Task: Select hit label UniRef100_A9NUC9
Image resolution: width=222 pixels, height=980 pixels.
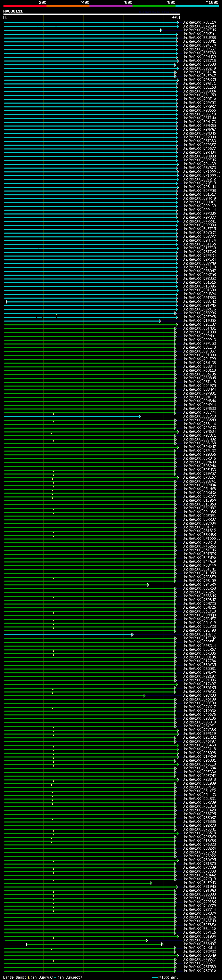Action: tap(199, 57)
